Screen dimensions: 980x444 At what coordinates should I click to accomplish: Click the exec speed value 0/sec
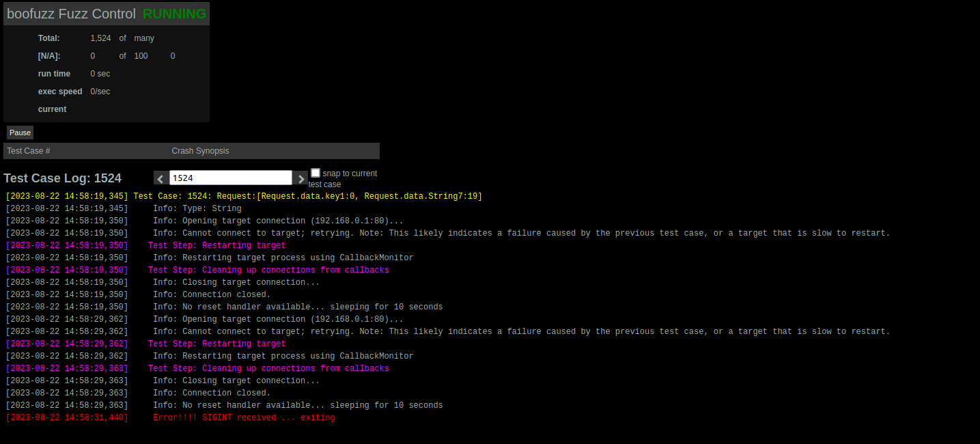tap(100, 92)
